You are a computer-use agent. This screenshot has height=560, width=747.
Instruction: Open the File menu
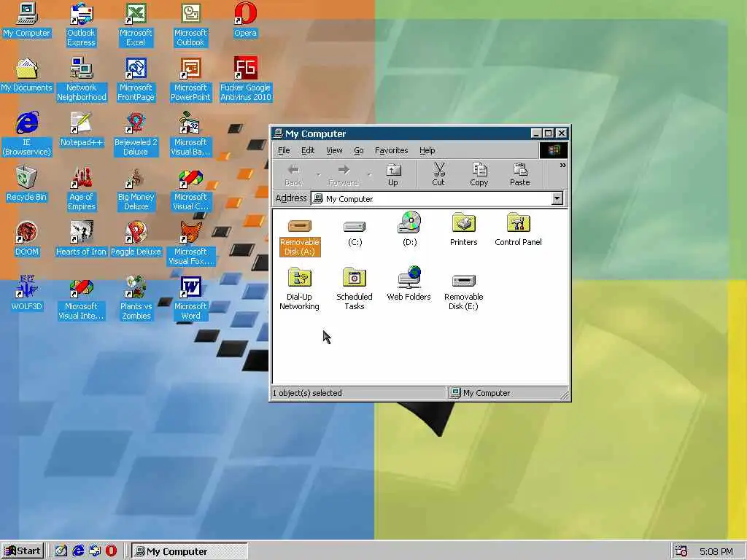pos(284,150)
